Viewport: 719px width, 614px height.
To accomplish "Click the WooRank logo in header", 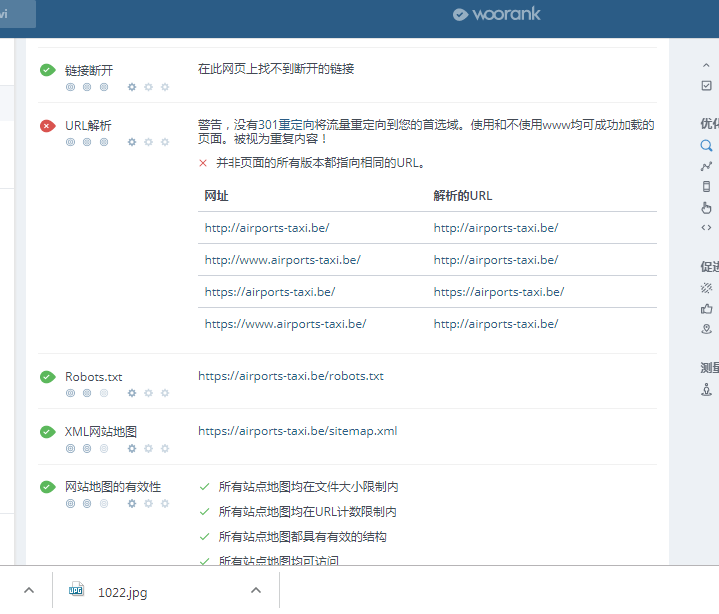I will pos(497,14).
